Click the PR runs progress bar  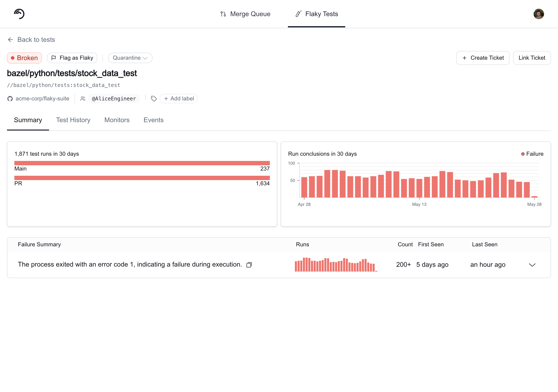[x=142, y=178]
